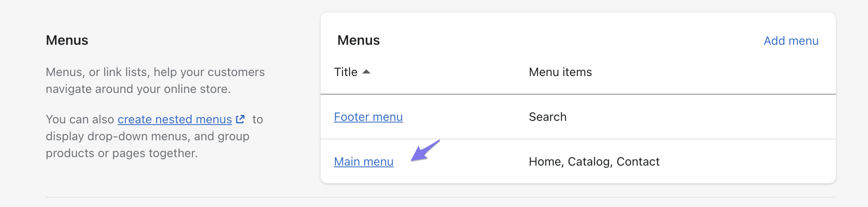Image resolution: width=868 pixels, height=207 pixels.
Task: Open the Footer menu link
Action: [x=368, y=117]
